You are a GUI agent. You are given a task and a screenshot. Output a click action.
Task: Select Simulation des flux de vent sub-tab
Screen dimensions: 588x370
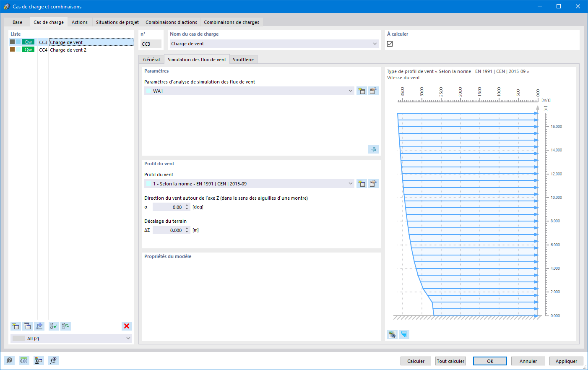[x=197, y=60]
